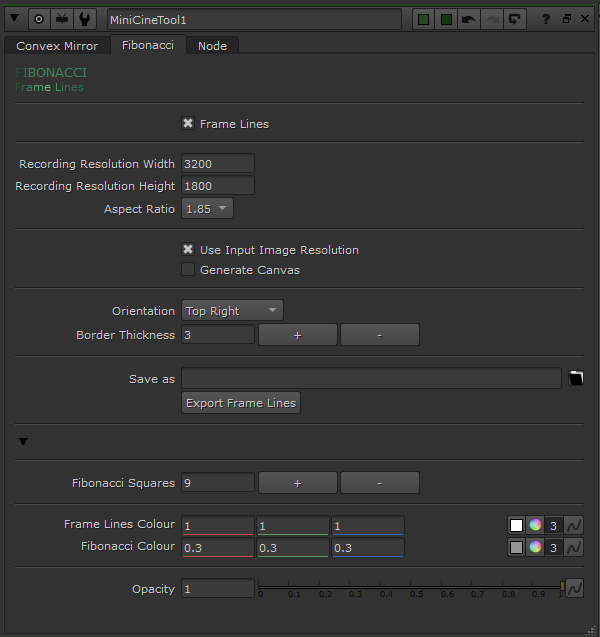Click the Export Frame Lines button
Image resolution: width=600 pixels, height=637 pixels.
click(241, 403)
